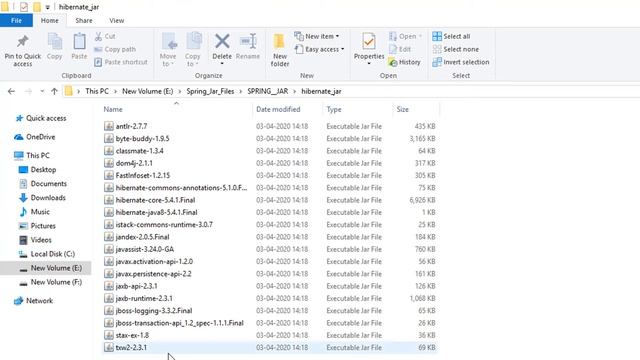Open Documents in navigation pane
640x360 pixels.
48,184
